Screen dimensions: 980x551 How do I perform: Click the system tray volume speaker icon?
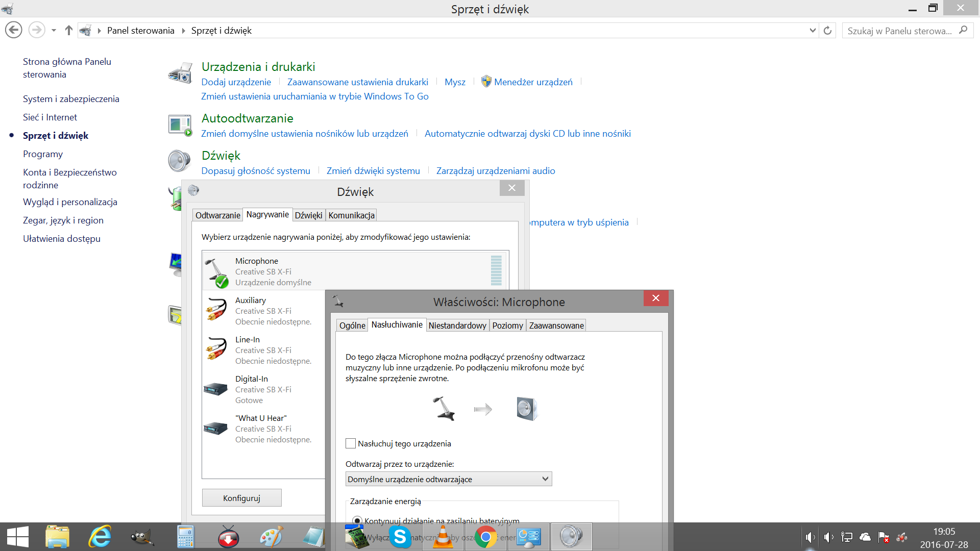click(810, 537)
